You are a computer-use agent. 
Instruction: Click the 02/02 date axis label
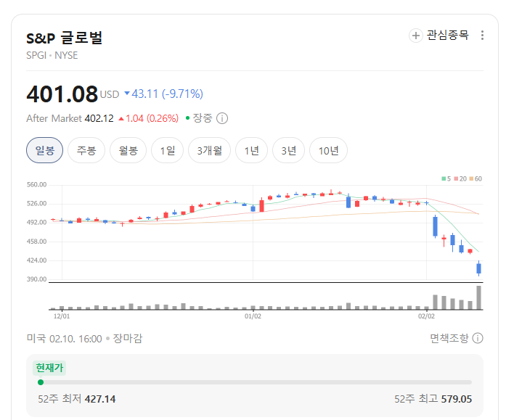point(426,316)
